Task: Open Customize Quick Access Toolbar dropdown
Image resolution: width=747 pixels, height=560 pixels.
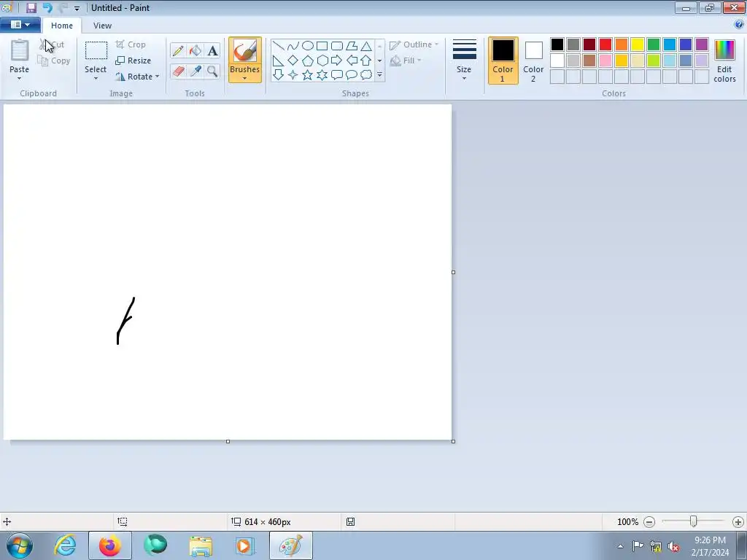Action: click(x=77, y=8)
